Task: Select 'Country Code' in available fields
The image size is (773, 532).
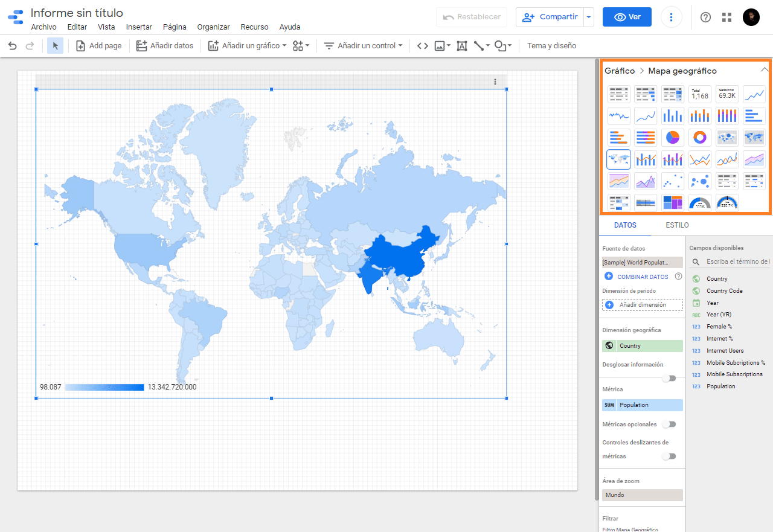Action: 725,291
